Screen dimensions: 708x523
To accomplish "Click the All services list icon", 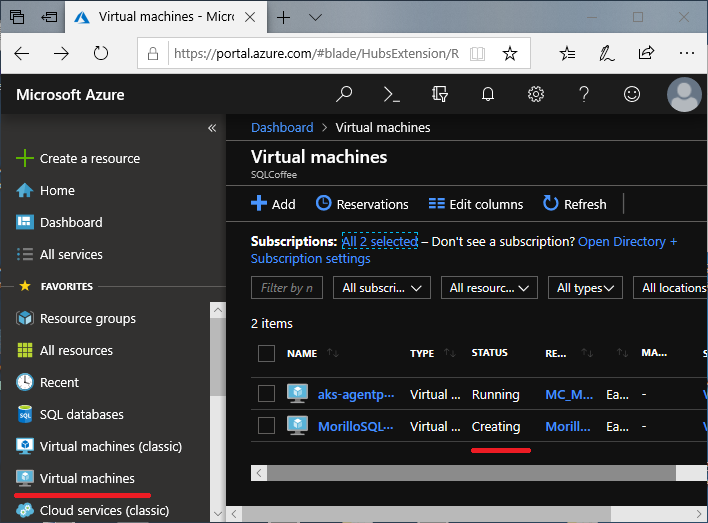I will (x=25, y=254).
